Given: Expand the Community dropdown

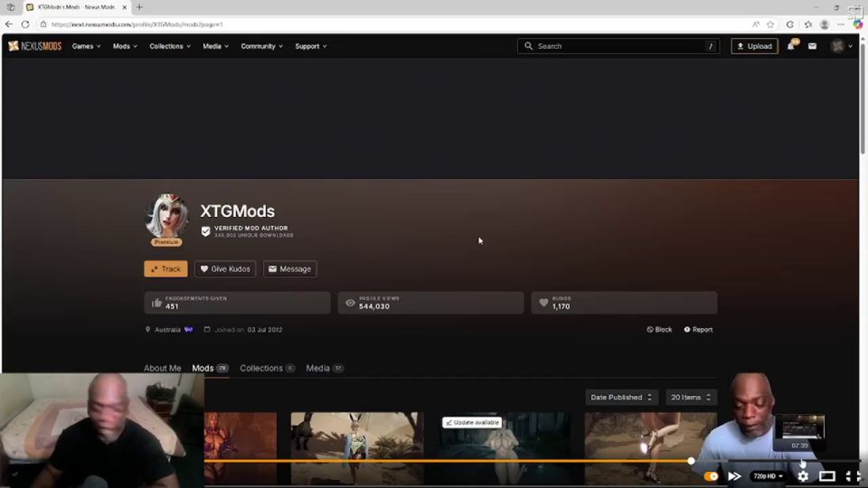Looking at the screenshot, I should pos(262,46).
